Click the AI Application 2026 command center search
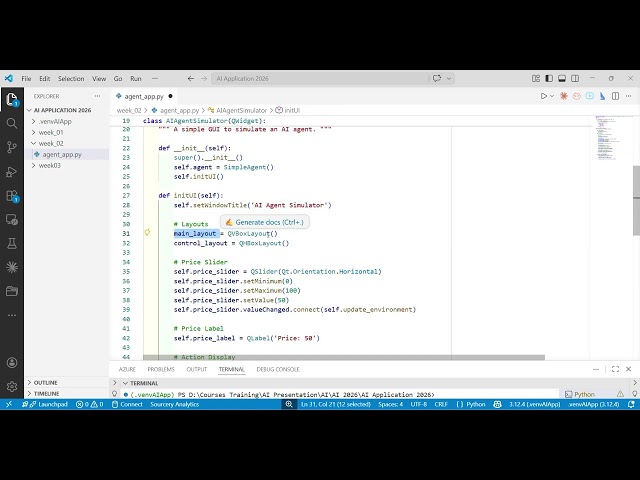The image size is (640, 480). (320, 78)
